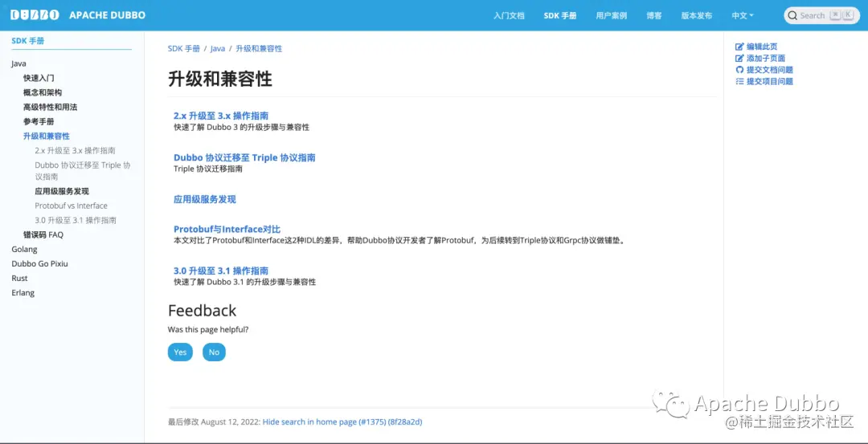Screen dimensions: 868x444
Task: Click the description 快速了解 Dubbo 3 的升级步骤与兼容性
Action: (x=241, y=127)
